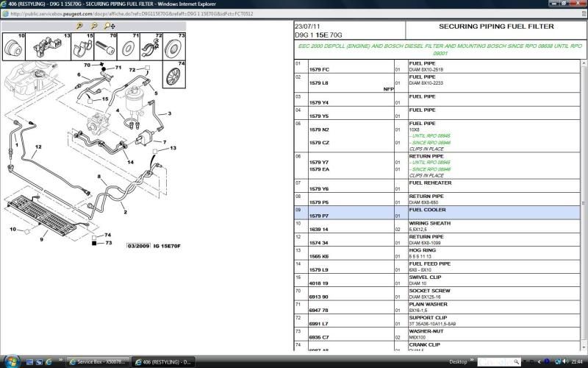
Task: Click part number 1579 Y7
Action: coord(319,162)
